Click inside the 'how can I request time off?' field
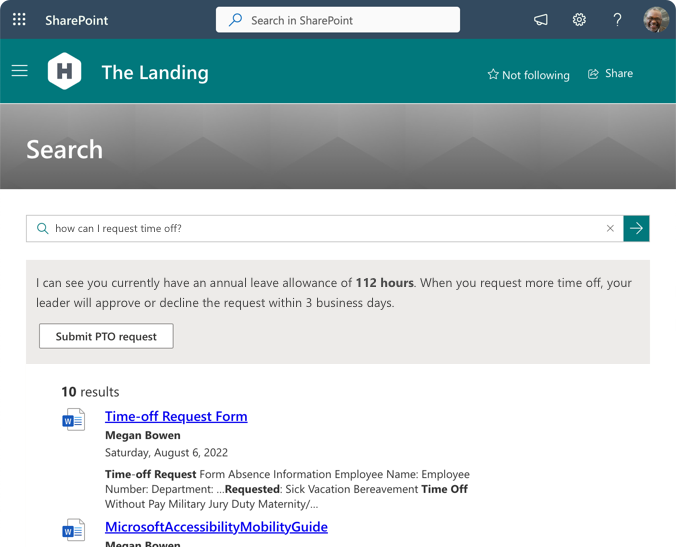The image size is (676, 547). coord(324,228)
